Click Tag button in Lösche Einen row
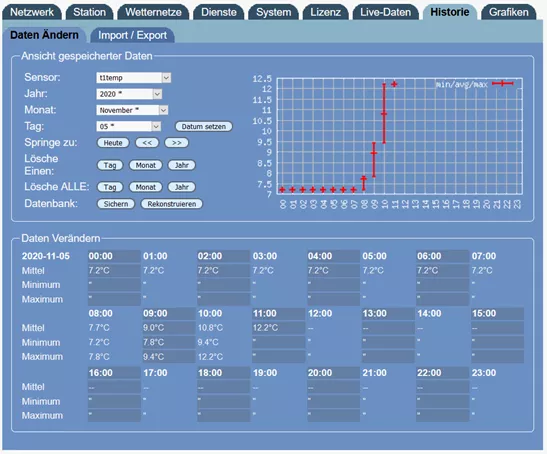Viewport: 547px width, 454px height. coord(110,165)
